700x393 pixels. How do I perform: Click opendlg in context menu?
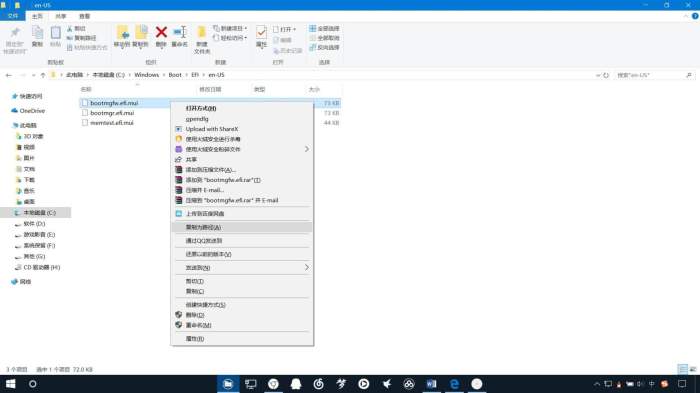242,119
